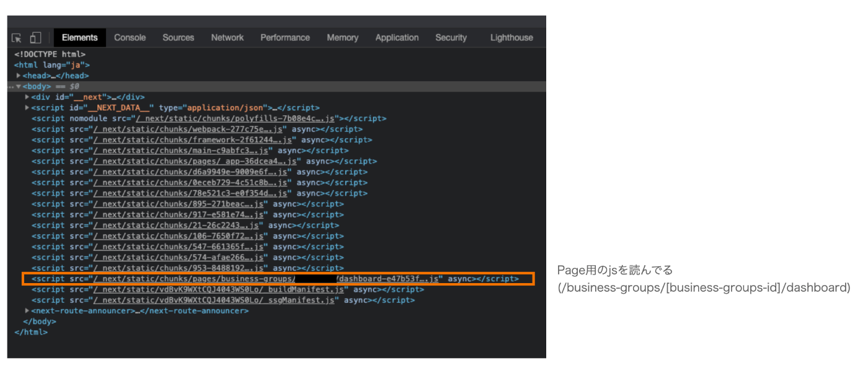
Task: Select the html lang="ja" line
Action: (x=52, y=65)
